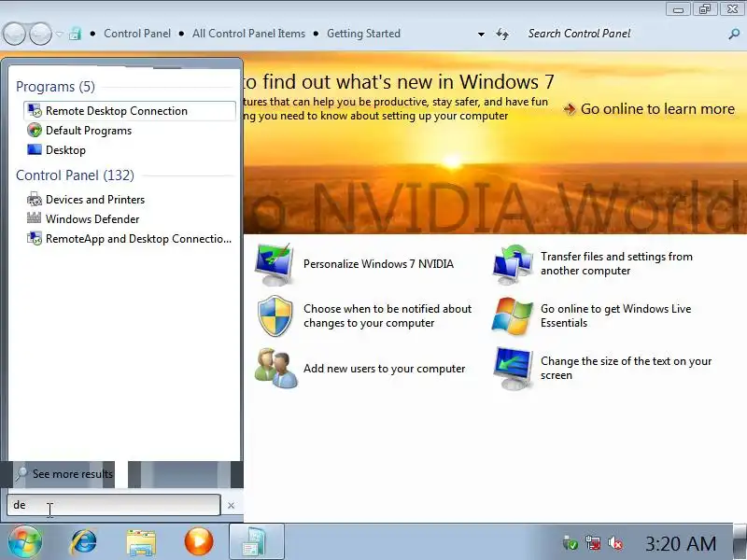Screen dimensions: 747x560
Task: Click the Action Center tray icon
Action: 570,543
